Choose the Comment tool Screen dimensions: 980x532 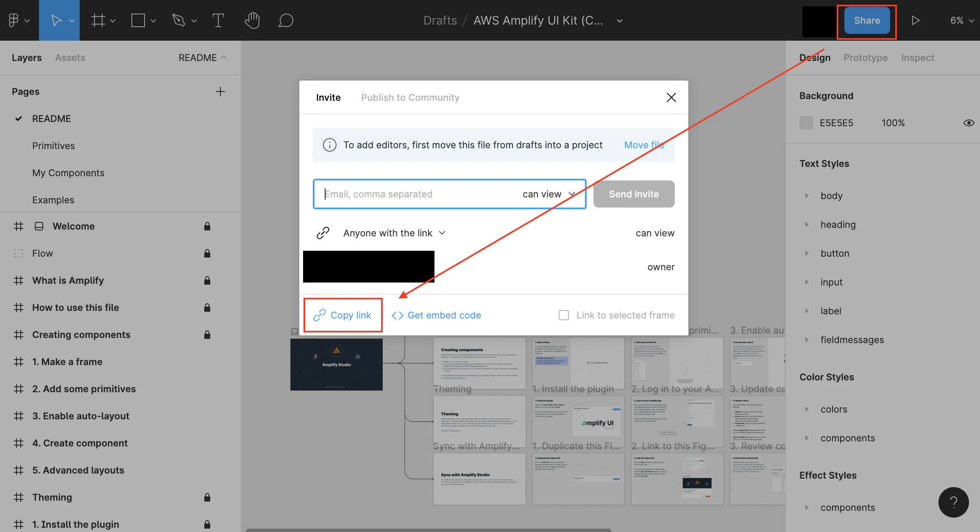click(x=286, y=20)
